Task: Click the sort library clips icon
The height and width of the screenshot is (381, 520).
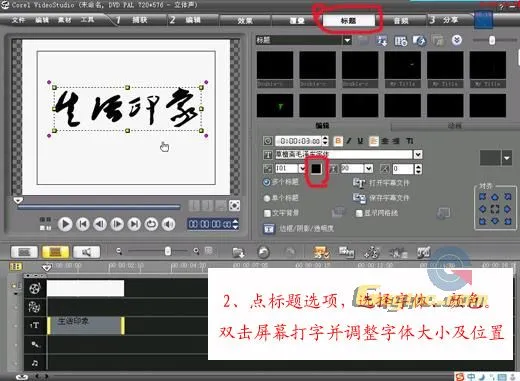Action: point(382,41)
